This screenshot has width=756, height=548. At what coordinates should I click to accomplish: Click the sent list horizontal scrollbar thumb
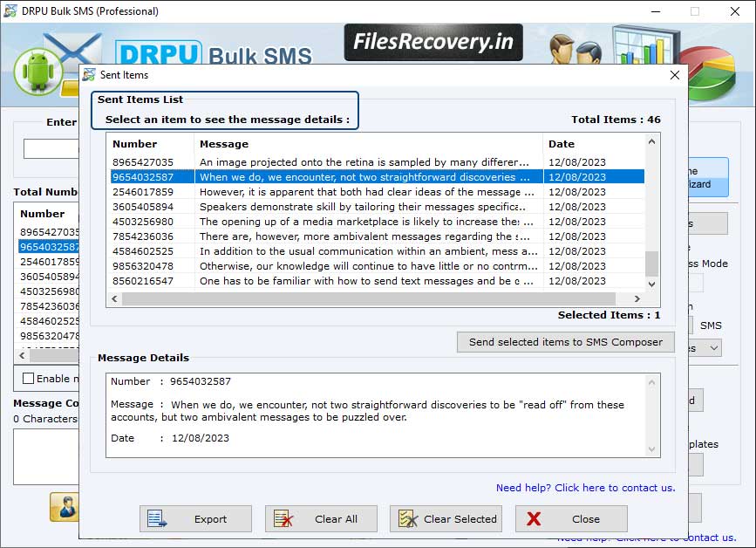[368, 298]
